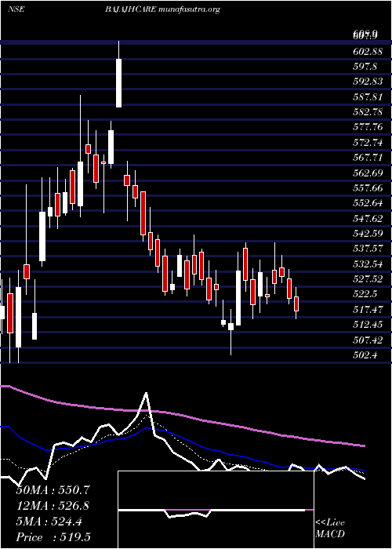The height and width of the screenshot is (549, 392).
Task: Click the 552.64 price label
Action: point(369,203)
